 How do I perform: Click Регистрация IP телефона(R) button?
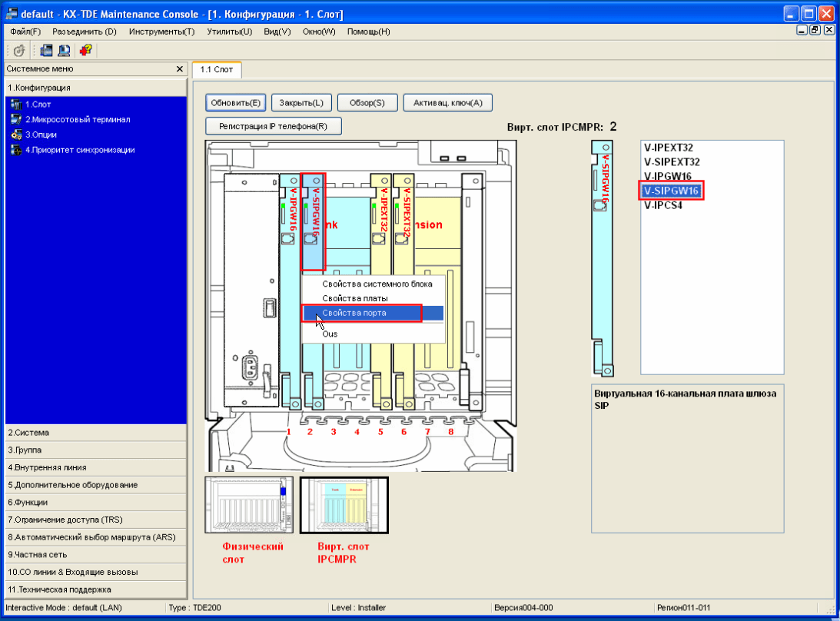click(x=274, y=127)
